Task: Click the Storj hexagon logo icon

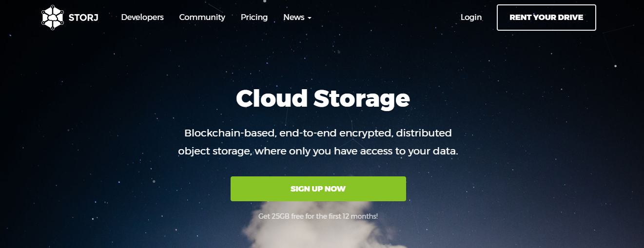Action: pyautogui.click(x=53, y=18)
